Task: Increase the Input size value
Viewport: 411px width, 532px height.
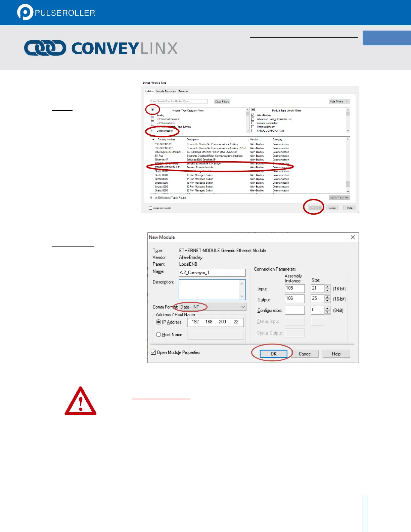Action: coord(327,286)
